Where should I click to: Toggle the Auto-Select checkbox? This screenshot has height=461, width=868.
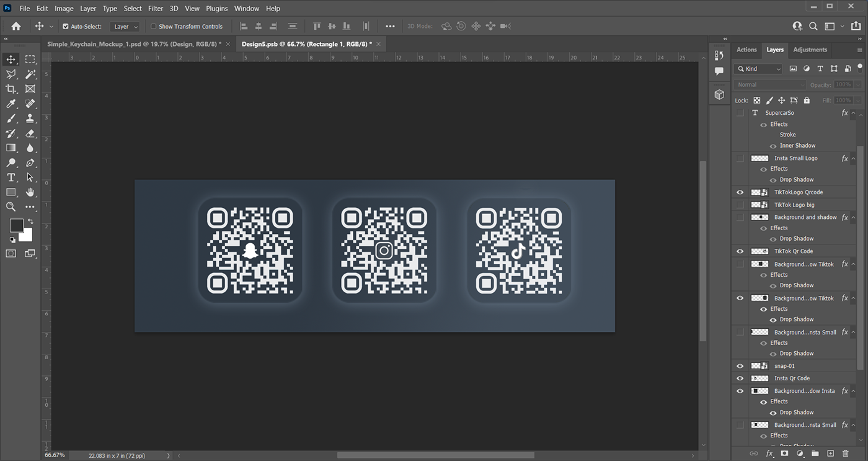66,27
